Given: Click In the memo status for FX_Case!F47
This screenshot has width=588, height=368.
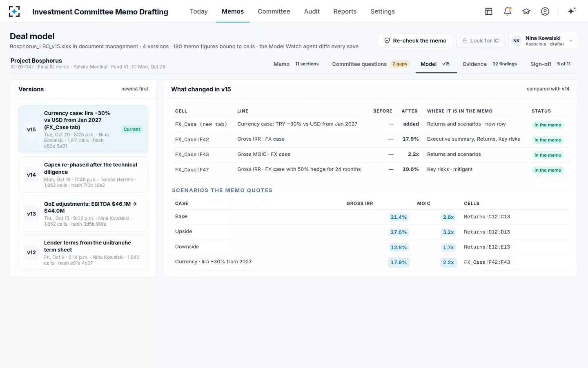Looking at the screenshot, I should click(548, 170).
